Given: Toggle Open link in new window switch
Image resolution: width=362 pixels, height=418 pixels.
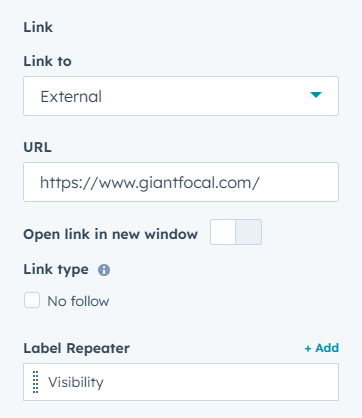Looking at the screenshot, I should (236, 232).
